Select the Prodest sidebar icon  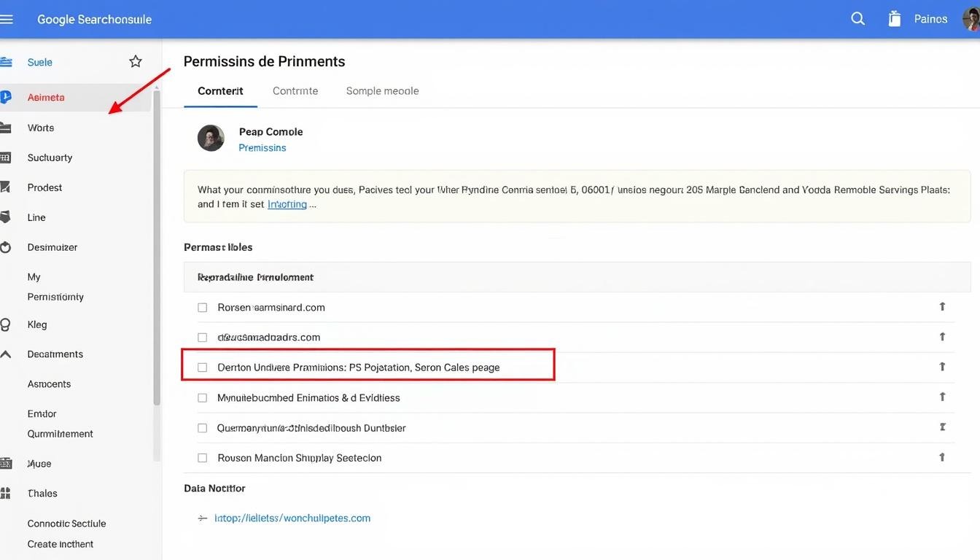pos(7,187)
